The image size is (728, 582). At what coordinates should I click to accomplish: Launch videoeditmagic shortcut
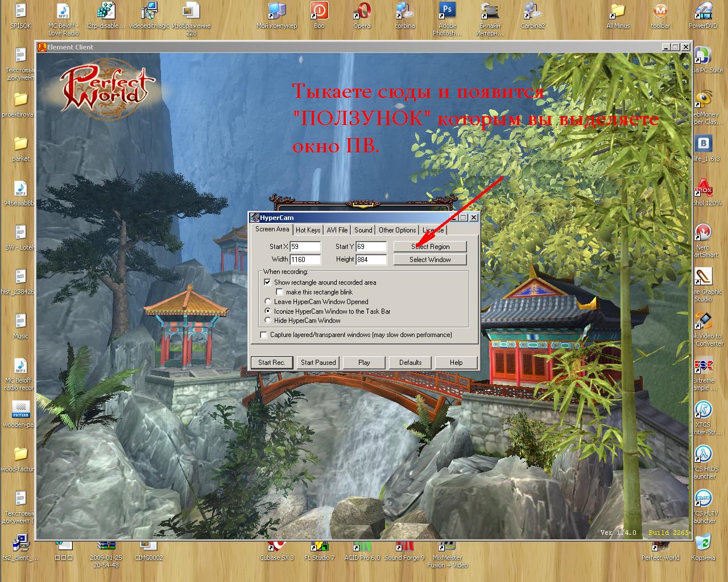coord(149,16)
